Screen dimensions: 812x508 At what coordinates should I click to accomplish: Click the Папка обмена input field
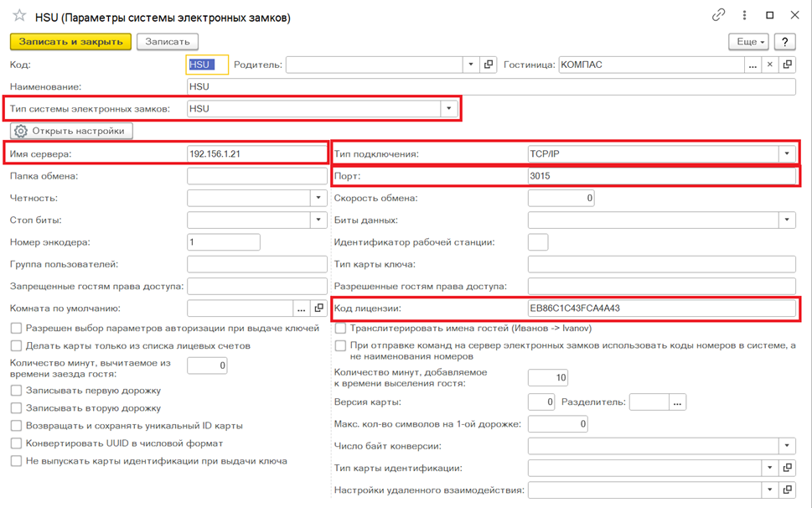(257, 176)
